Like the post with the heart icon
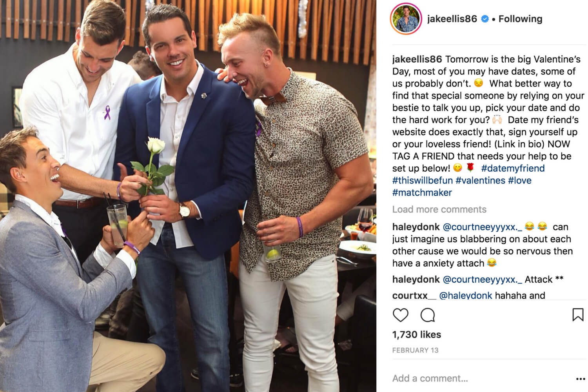Screen dimensions: 588x392 pos(400,315)
